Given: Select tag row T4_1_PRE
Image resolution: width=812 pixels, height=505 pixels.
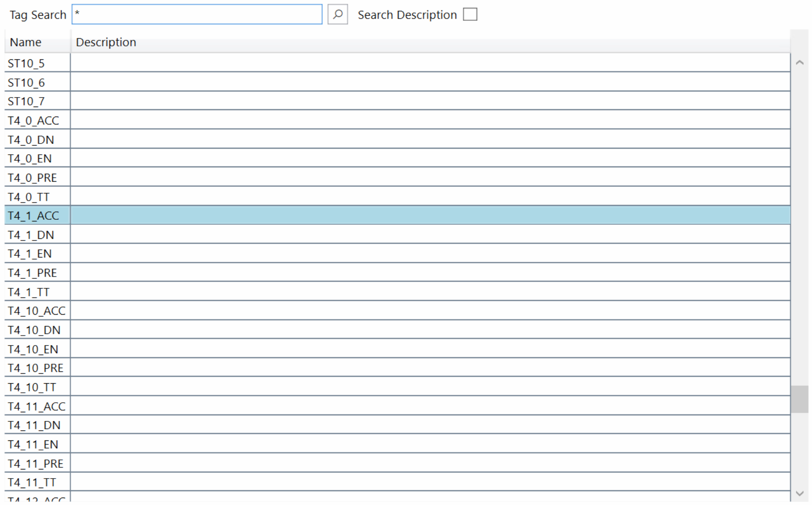Looking at the screenshot, I should (x=398, y=273).
